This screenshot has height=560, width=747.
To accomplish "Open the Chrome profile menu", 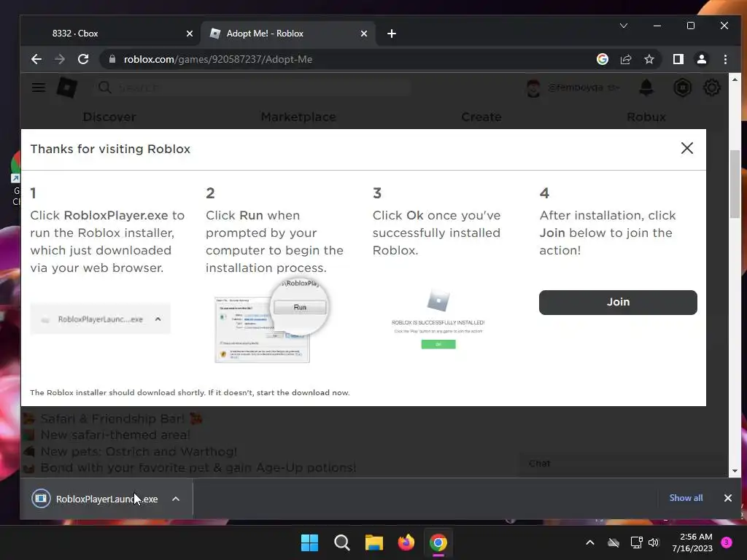I will pyautogui.click(x=701, y=59).
